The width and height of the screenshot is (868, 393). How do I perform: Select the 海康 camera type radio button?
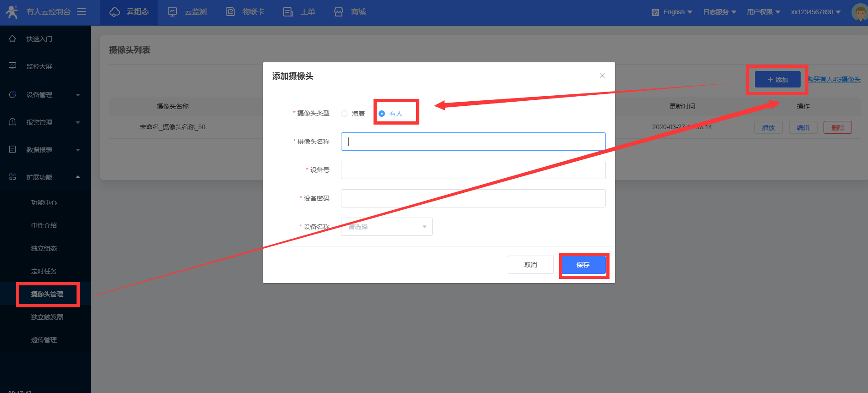click(x=344, y=114)
